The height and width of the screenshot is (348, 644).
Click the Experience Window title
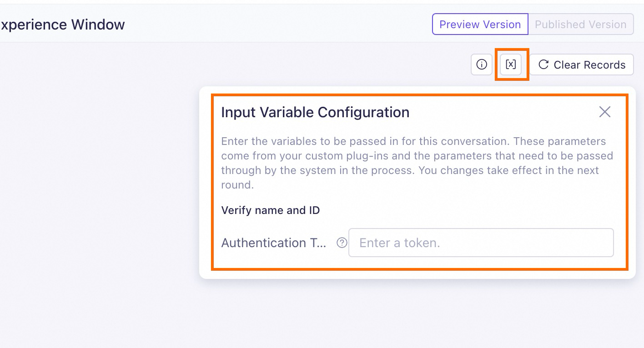(x=62, y=25)
